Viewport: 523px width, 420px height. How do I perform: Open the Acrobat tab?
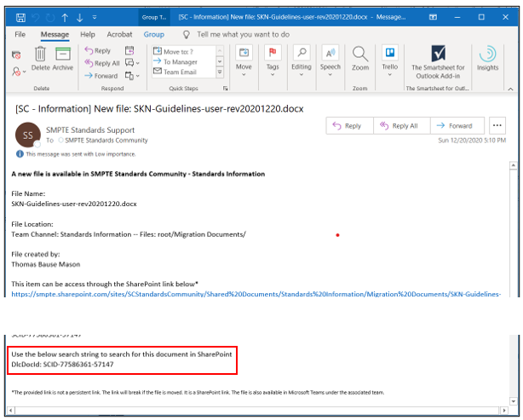[x=118, y=35]
